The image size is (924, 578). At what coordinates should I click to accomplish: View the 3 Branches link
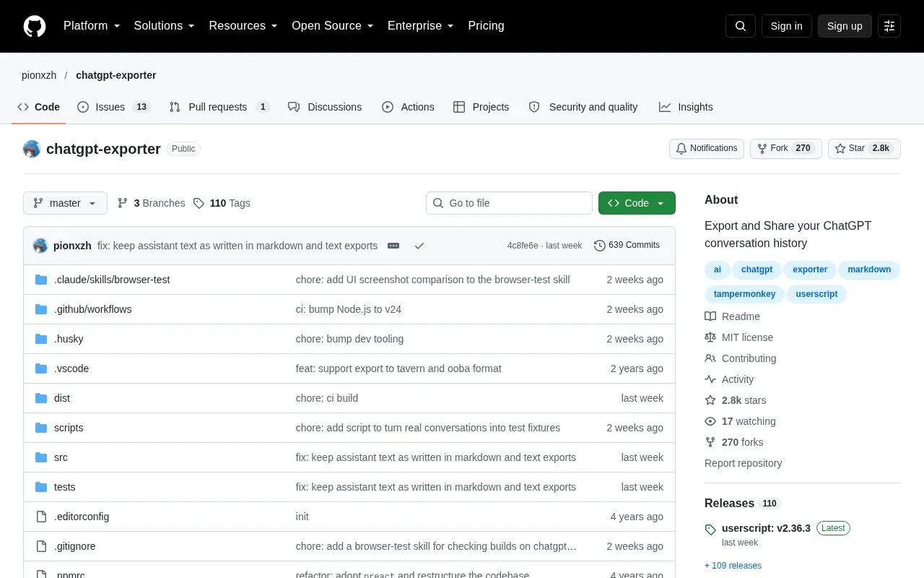[151, 203]
